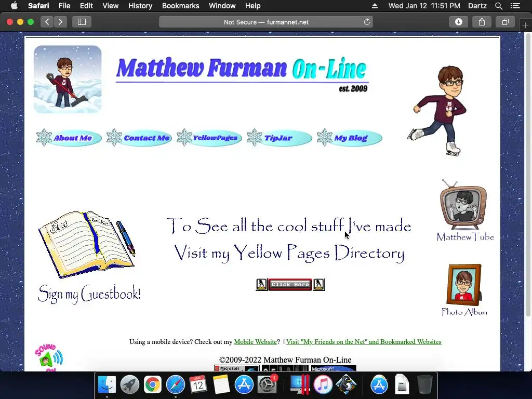
Task: Open Launchpad rocket icon in Dock
Action: point(129,385)
